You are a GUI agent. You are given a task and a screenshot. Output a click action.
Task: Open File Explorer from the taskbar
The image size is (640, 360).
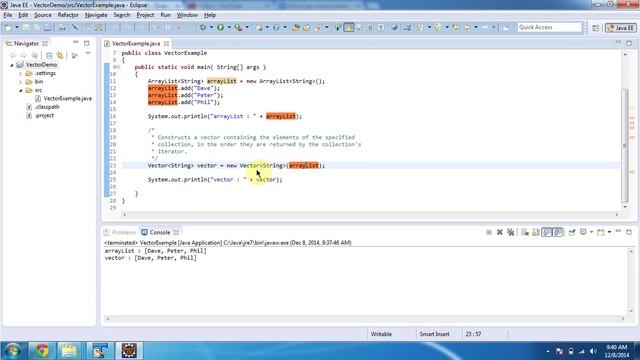tap(69, 351)
